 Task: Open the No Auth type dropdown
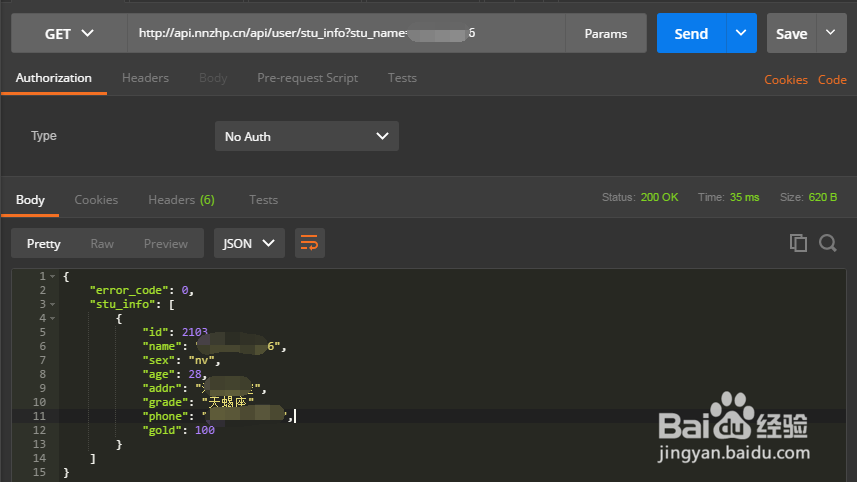coord(307,136)
